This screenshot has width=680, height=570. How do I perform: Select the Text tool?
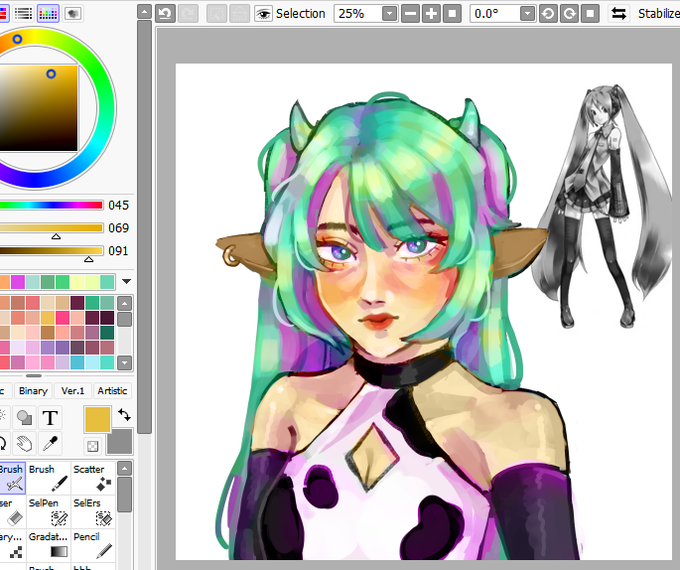point(50,418)
